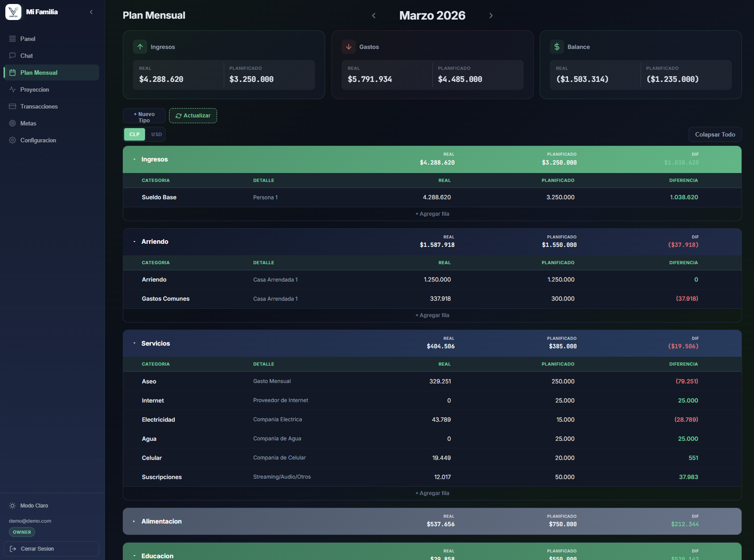This screenshot has width=754, height=560.
Task: Collapse the Servicios section
Action: point(134,343)
